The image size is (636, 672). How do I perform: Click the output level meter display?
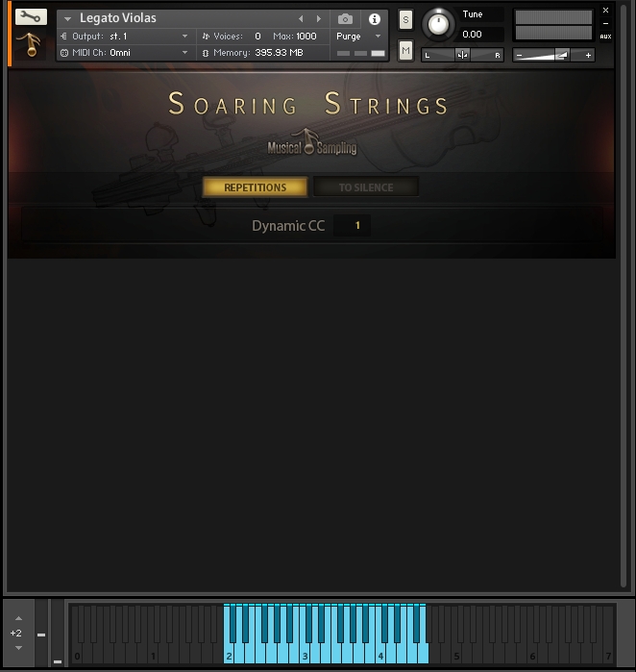[x=553, y=25]
